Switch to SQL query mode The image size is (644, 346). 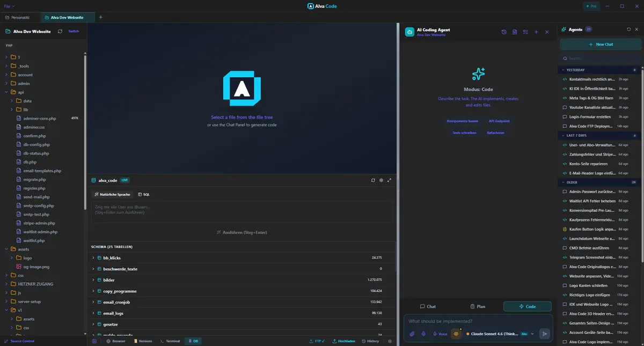[144, 194]
